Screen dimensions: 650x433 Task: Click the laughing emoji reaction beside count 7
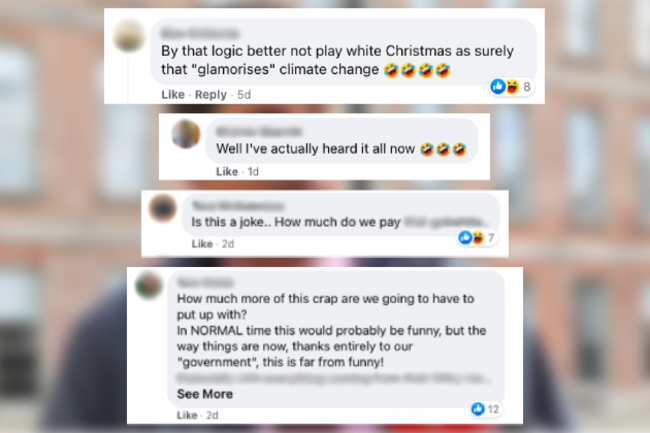coord(478,237)
